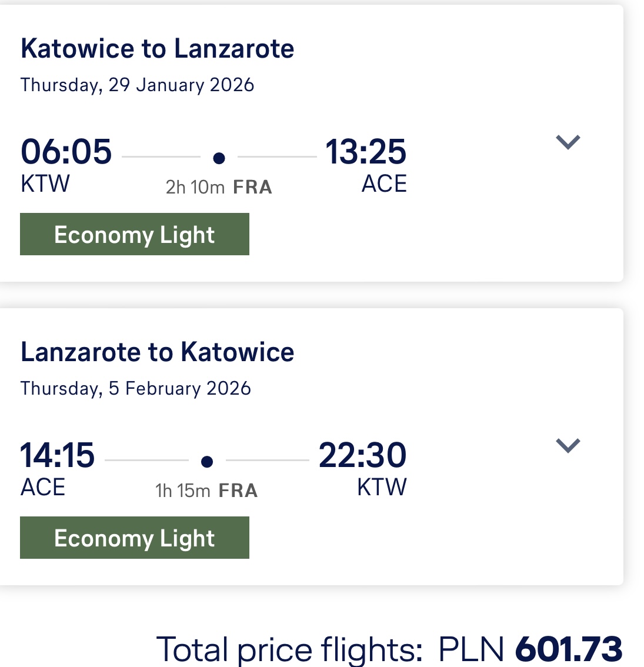The height and width of the screenshot is (667, 644).
Task: Select the 14:15 ACE departure time
Action: (x=57, y=455)
